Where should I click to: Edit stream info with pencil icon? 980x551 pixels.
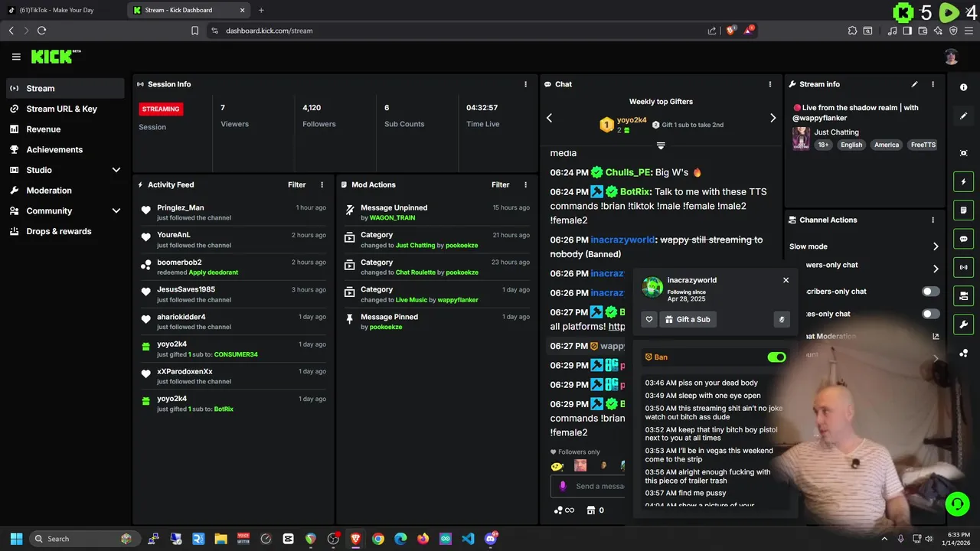tap(914, 84)
